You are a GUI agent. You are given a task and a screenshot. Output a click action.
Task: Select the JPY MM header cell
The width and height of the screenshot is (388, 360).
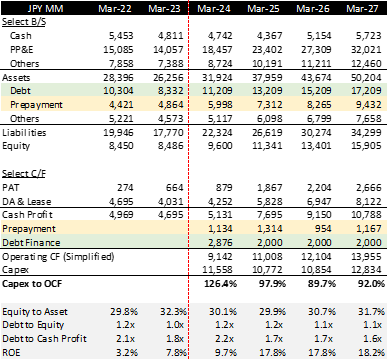pyautogui.click(x=45, y=8)
